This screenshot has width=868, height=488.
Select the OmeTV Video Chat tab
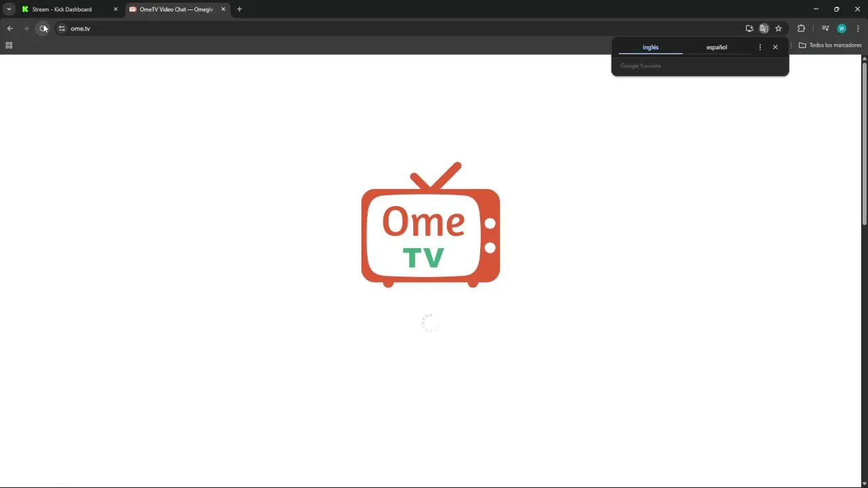[x=176, y=9]
